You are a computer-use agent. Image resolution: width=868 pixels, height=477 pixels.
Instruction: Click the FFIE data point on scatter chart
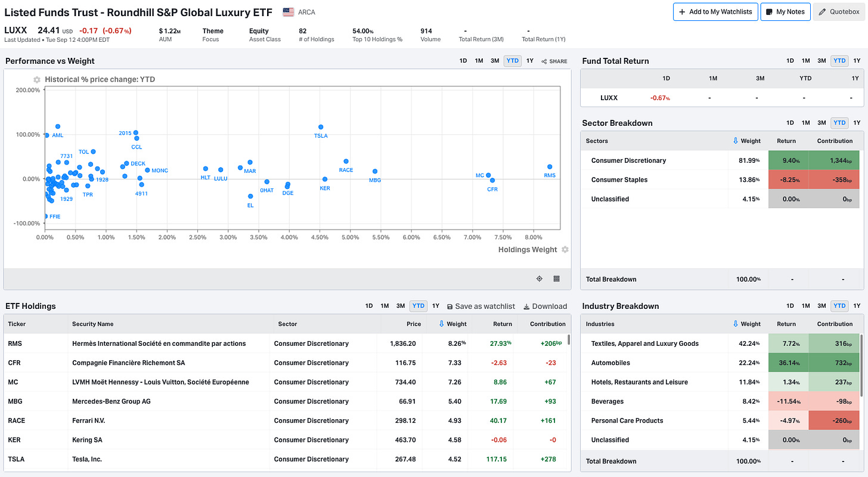(46, 216)
